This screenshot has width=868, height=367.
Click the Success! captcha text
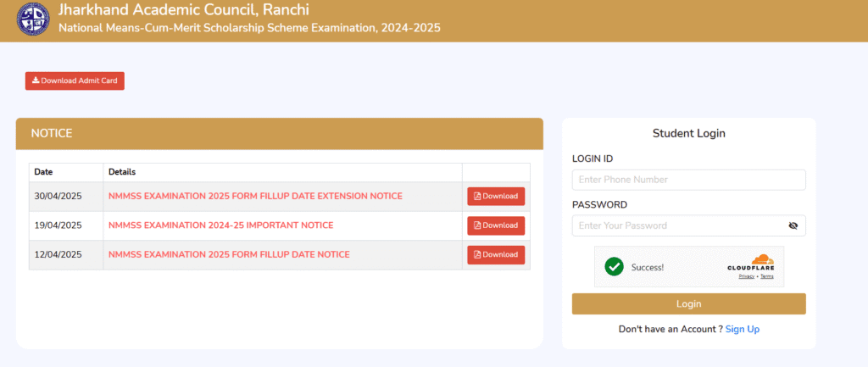point(647,267)
